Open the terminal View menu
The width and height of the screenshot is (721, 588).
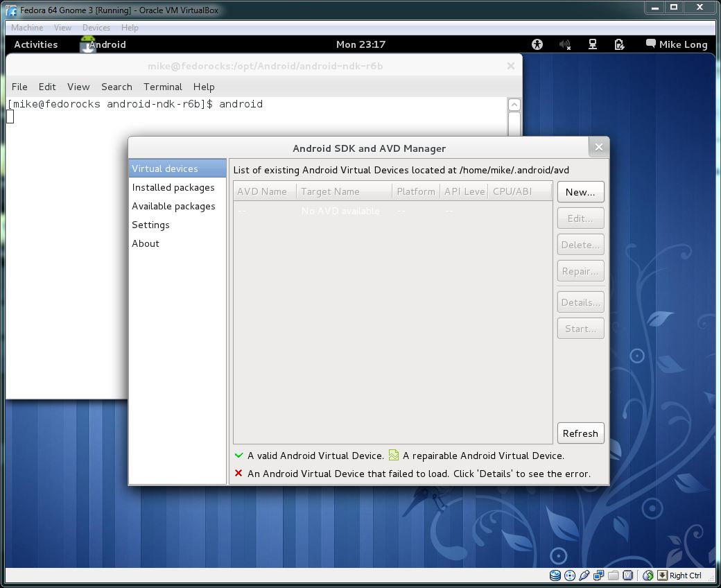pos(78,87)
